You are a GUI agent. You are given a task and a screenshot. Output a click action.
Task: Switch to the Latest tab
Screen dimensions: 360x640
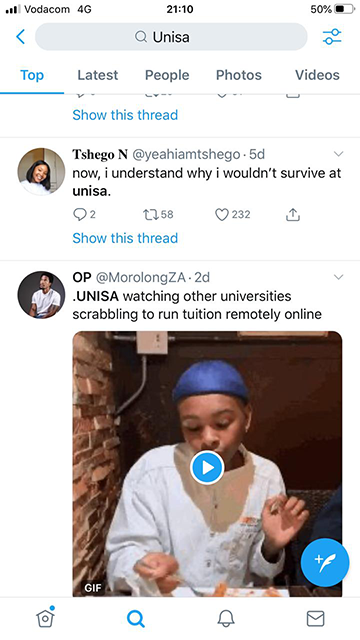[98, 75]
